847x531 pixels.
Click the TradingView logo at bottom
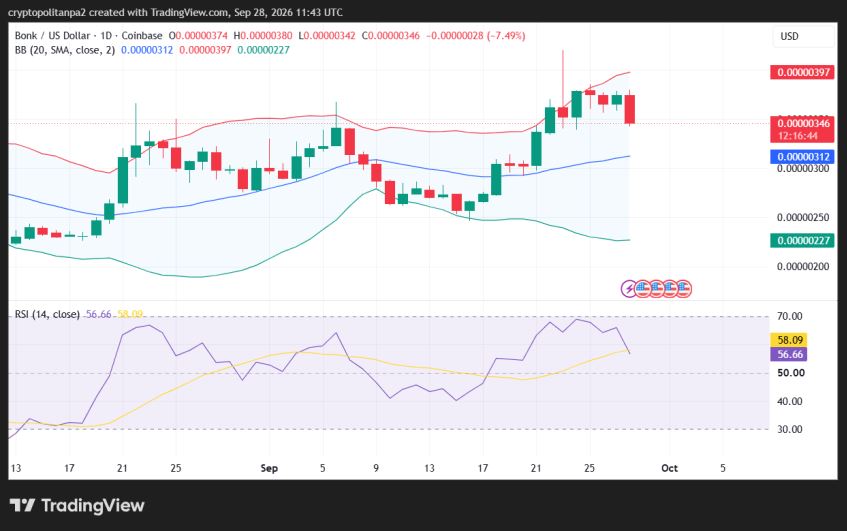(77, 506)
